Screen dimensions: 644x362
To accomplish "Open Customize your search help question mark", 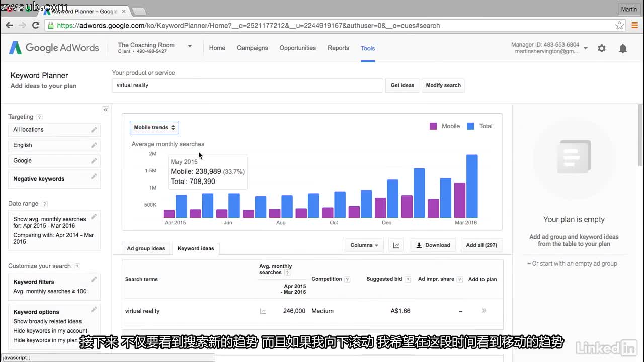I will 77,266.
